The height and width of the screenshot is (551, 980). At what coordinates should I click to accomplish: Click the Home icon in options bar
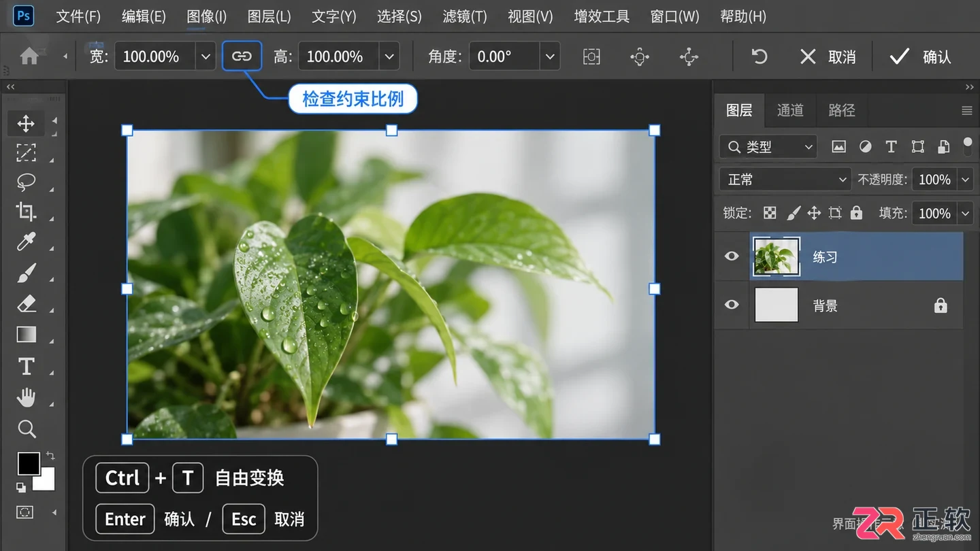[29, 56]
